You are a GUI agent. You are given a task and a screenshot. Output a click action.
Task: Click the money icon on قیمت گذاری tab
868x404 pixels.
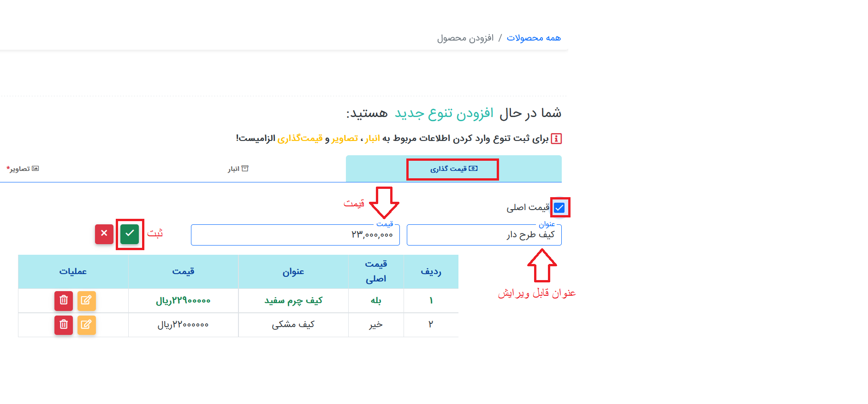point(473,169)
